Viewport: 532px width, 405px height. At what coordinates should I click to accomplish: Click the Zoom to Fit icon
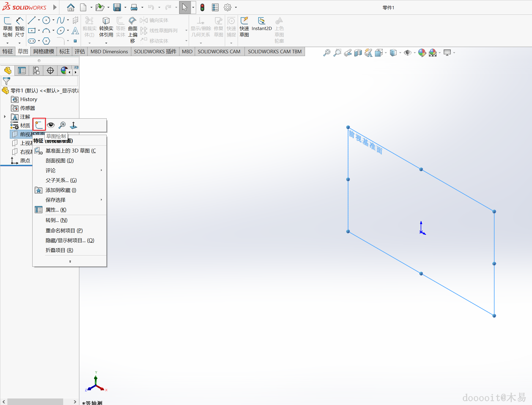tap(327, 53)
